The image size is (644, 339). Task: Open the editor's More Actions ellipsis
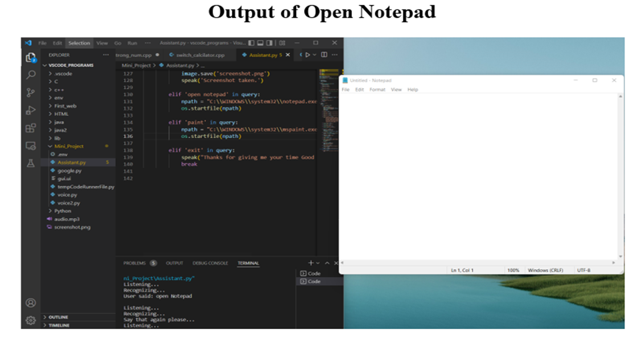[x=334, y=55]
